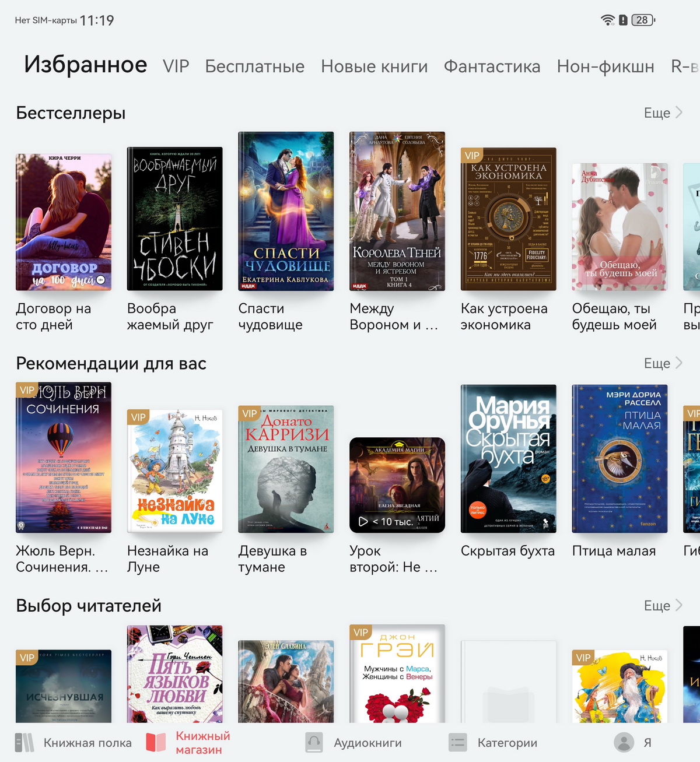This screenshot has height=762, width=700.
Task: Select Книжный магазин label in bottom navigation
Action: (203, 743)
